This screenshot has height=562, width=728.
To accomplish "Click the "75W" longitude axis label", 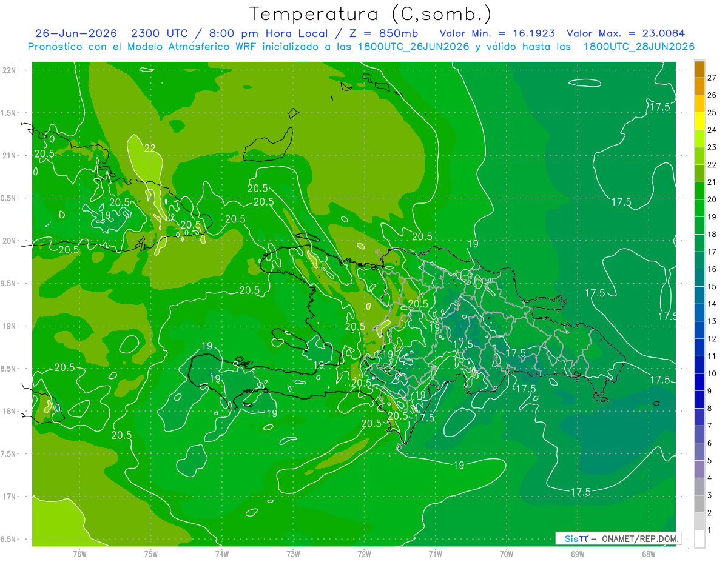I will click(151, 554).
